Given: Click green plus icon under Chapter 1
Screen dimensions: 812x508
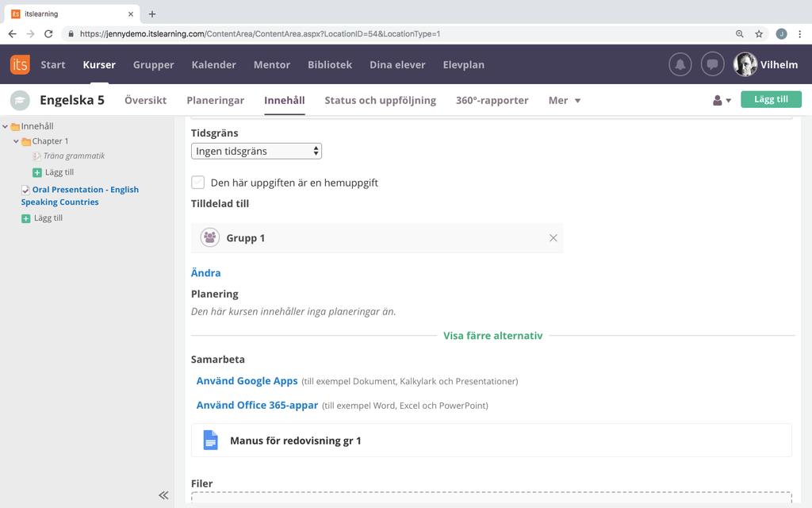Looking at the screenshot, I should pyautogui.click(x=37, y=172).
